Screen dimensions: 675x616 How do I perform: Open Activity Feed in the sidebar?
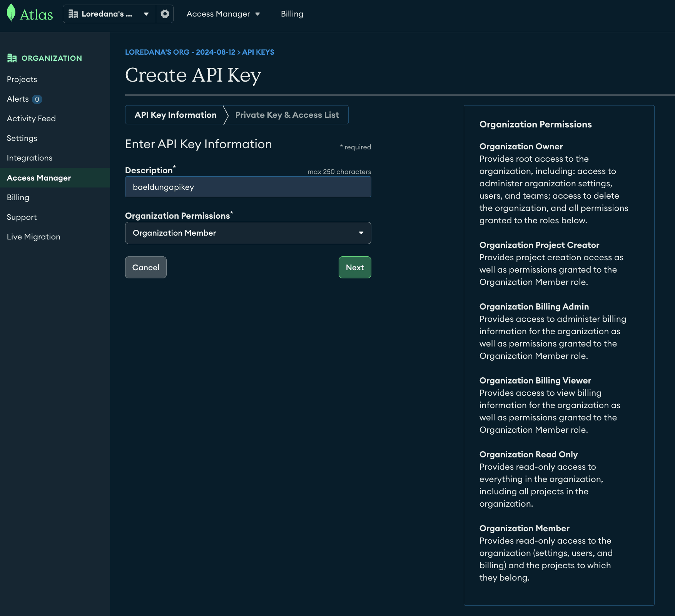[x=31, y=119]
